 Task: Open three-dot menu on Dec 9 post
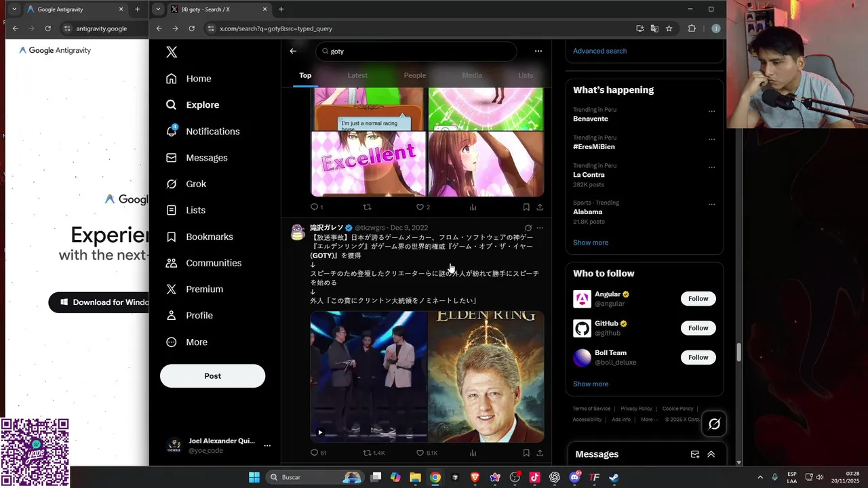(540, 228)
